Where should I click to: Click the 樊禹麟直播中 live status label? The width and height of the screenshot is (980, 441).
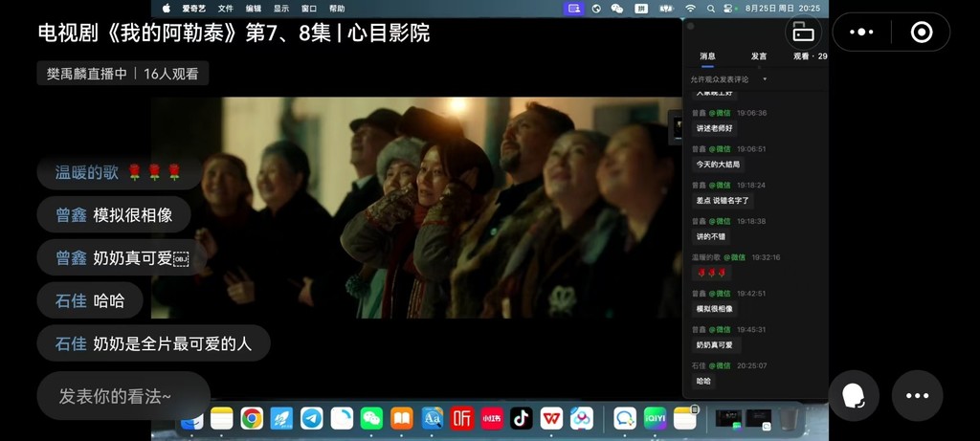tap(87, 74)
